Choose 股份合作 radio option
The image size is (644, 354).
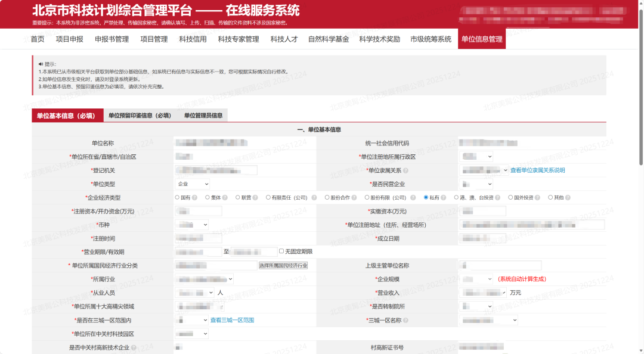pos(327,197)
